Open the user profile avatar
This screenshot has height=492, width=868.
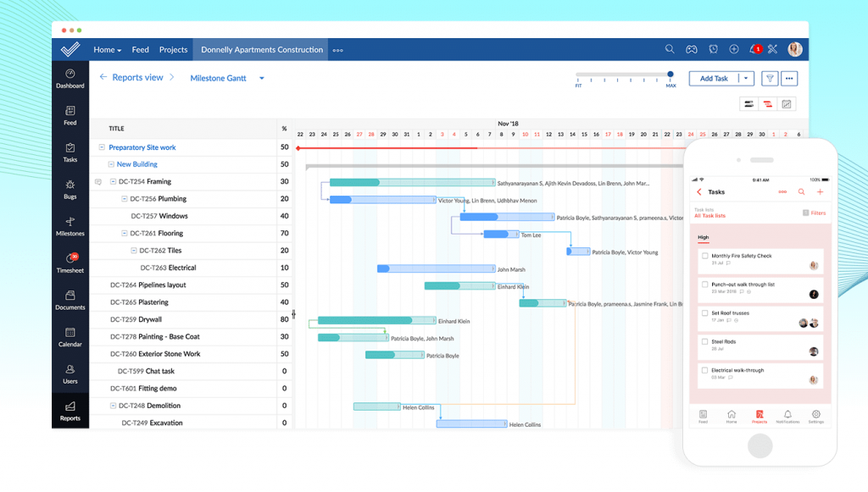click(795, 49)
